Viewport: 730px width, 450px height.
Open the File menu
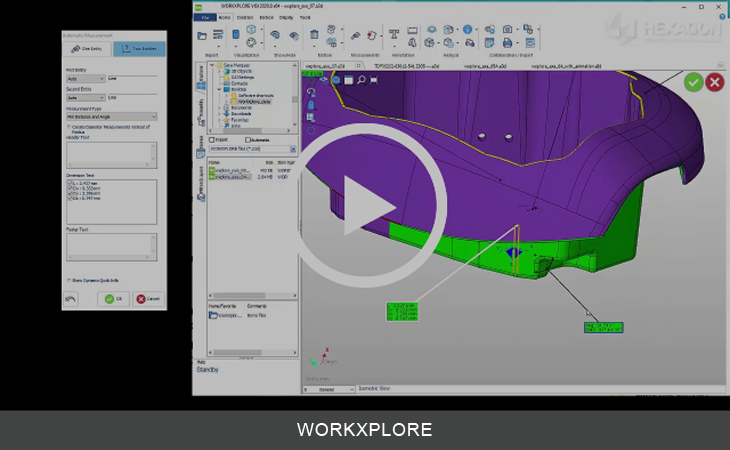(x=205, y=17)
